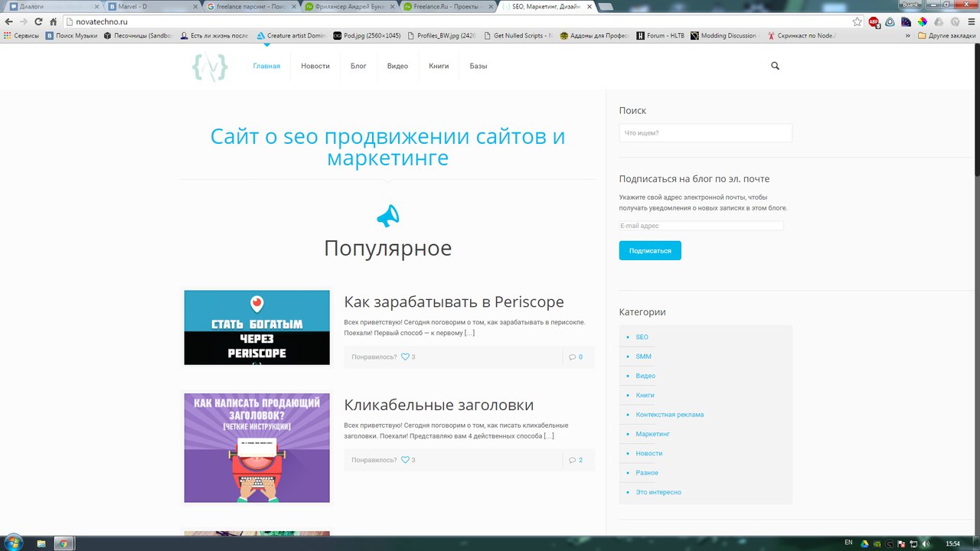
Task: Click the heart icon on Кликабельные заголовки post
Action: click(x=406, y=460)
